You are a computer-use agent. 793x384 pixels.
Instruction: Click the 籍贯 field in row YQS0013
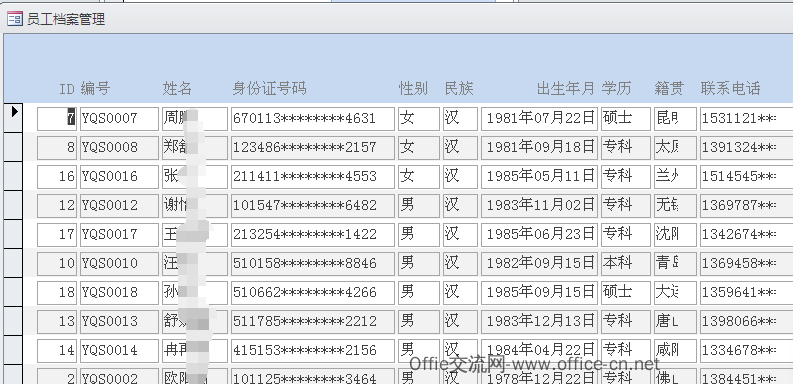675,321
